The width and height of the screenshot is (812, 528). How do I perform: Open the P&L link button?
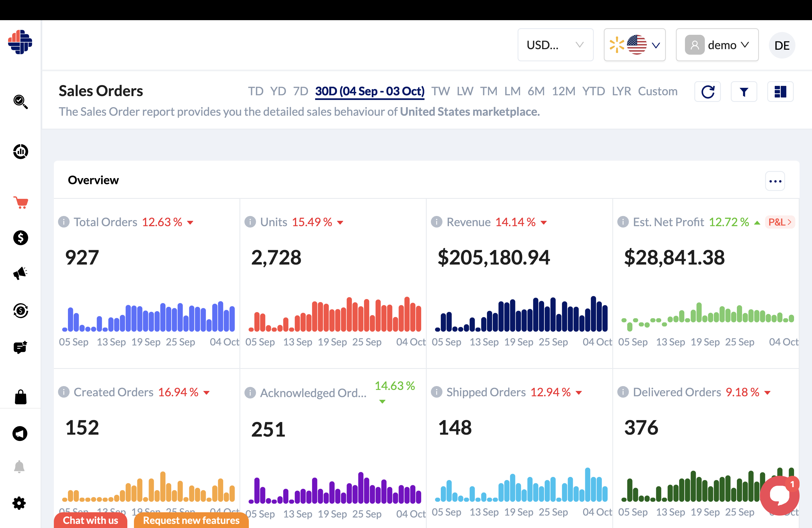(x=780, y=222)
